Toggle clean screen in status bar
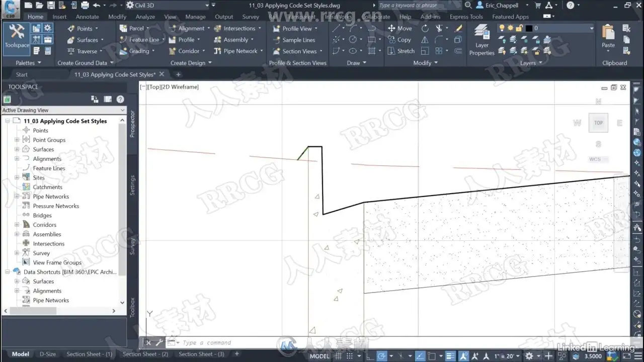 tap(626, 356)
